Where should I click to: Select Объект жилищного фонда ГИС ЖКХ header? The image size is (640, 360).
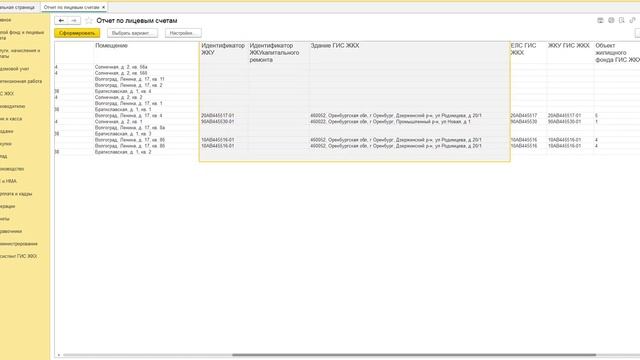tap(617, 53)
